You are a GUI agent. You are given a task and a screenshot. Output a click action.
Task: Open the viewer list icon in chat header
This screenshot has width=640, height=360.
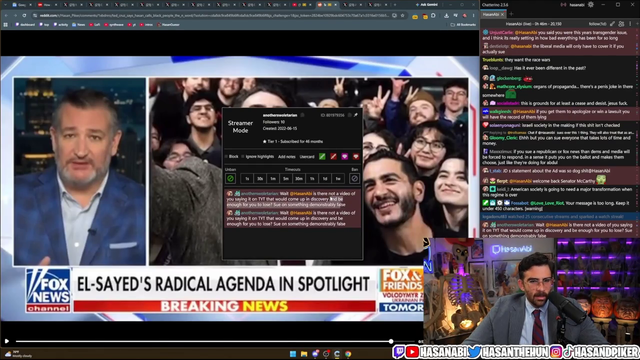click(621, 24)
